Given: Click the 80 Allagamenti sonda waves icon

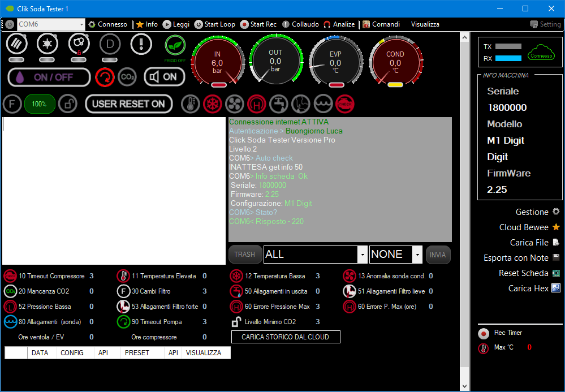Looking at the screenshot, I should tap(10, 322).
